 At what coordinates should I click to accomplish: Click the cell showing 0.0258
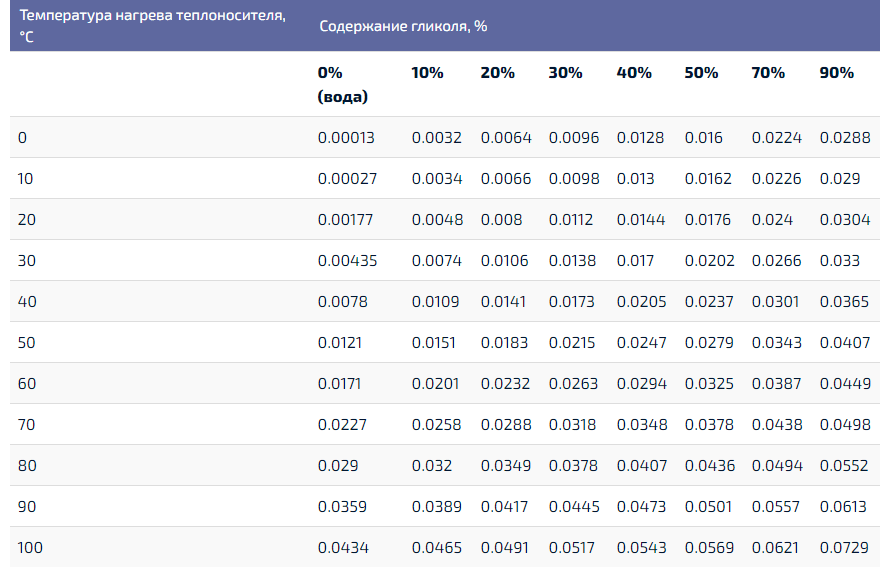coord(437,425)
